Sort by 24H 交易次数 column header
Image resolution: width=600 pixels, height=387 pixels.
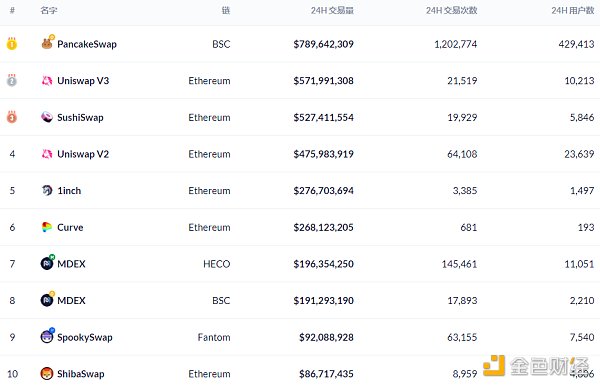click(x=452, y=10)
